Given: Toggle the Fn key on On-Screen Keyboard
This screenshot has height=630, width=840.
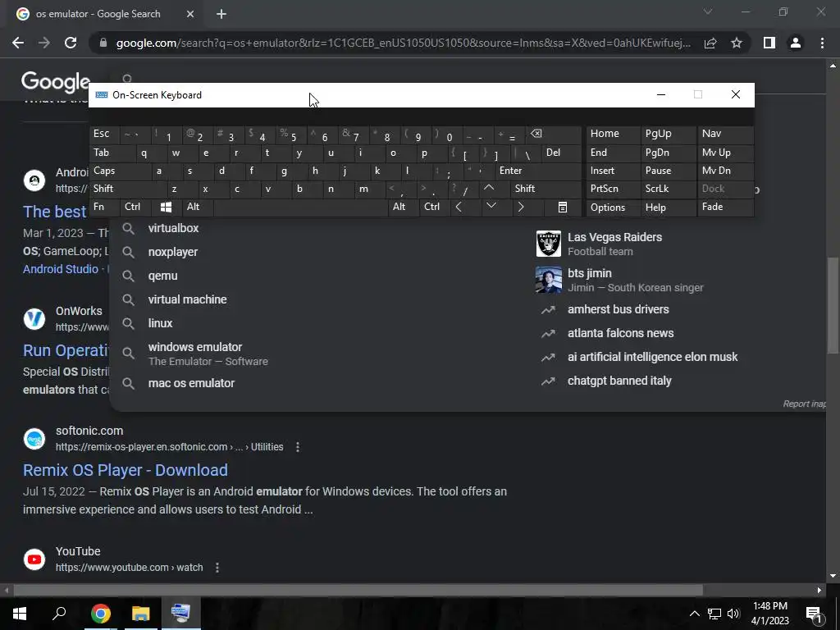Looking at the screenshot, I should [x=104, y=207].
